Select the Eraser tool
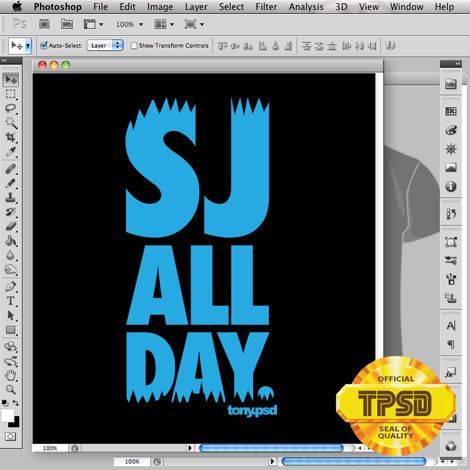 (11, 226)
